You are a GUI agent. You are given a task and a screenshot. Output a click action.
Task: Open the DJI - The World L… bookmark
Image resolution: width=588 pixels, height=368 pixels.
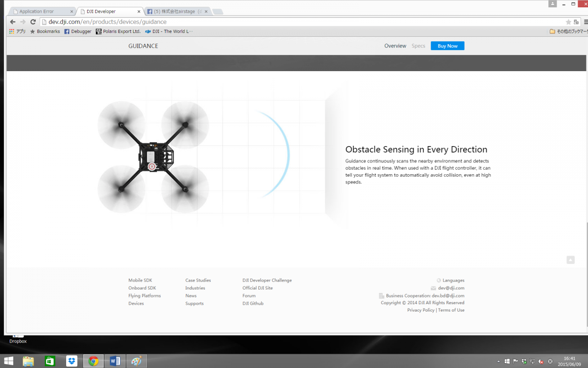tap(169, 31)
